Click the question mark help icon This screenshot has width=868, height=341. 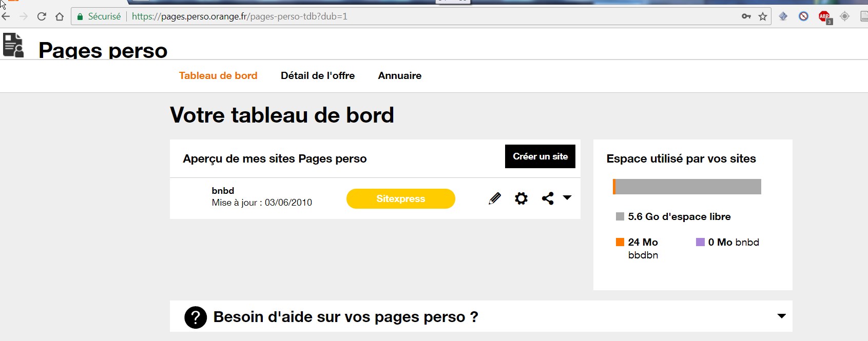tap(196, 317)
